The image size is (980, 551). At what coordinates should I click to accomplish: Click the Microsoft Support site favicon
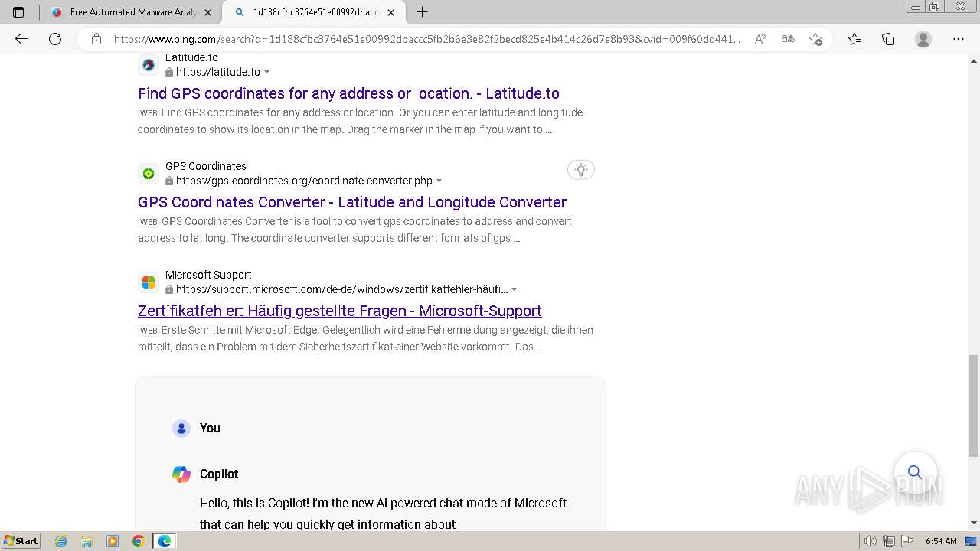point(149,282)
